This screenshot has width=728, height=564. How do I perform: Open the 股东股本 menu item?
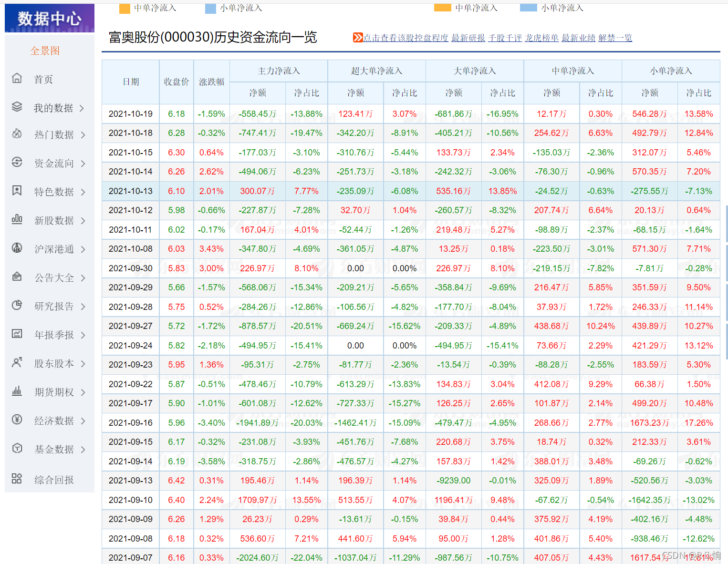[54, 364]
